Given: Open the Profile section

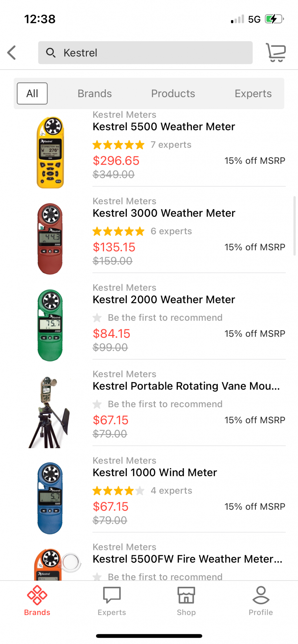Looking at the screenshot, I should pos(261,601).
